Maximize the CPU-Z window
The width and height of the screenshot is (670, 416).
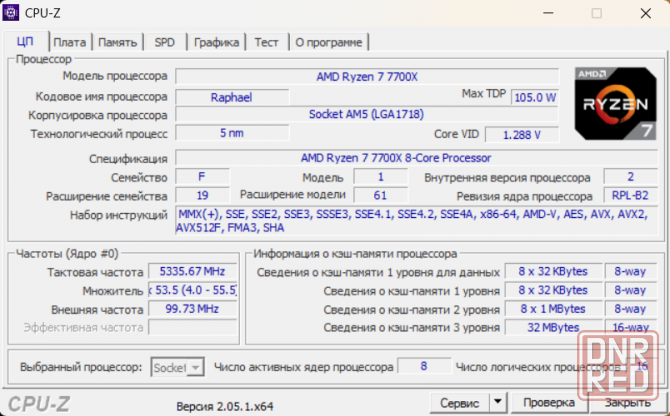tap(596, 14)
